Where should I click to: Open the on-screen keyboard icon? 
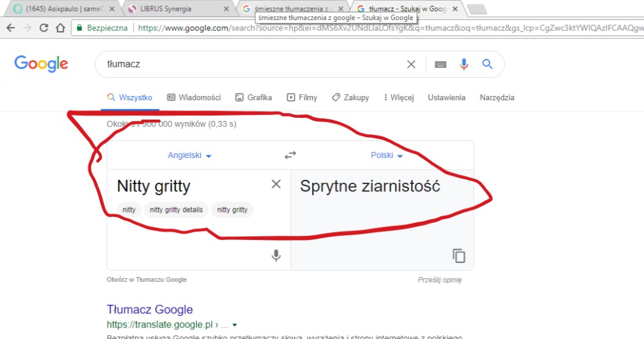click(x=440, y=64)
